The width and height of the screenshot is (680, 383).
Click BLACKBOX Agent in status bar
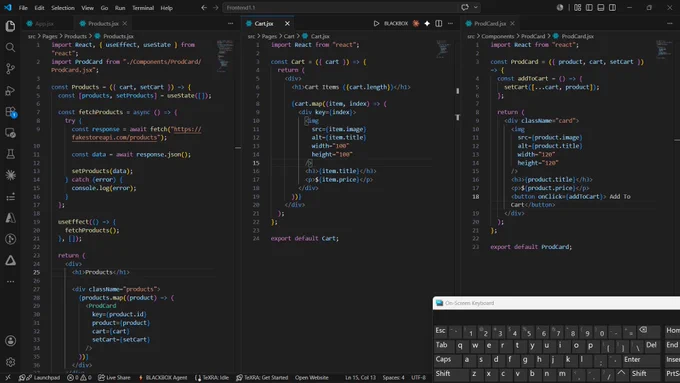163,378
